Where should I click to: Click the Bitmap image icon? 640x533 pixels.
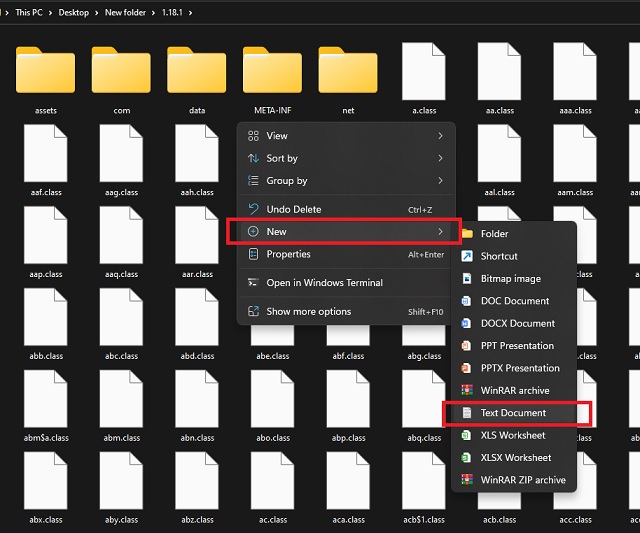467,279
